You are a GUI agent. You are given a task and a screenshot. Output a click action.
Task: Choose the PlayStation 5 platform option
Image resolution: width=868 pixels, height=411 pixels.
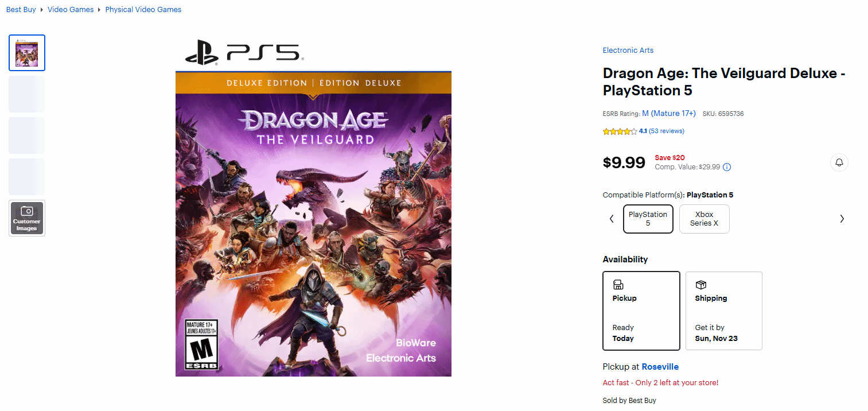pyautogui.click(x=648, y=219)
